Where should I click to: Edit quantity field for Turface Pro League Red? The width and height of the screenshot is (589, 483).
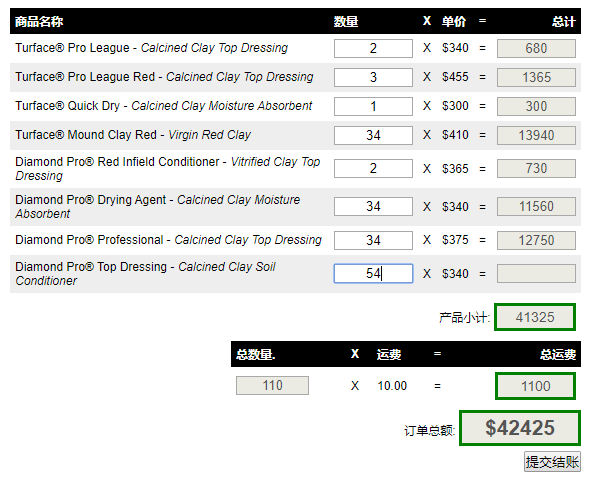click(x=373, y=77)
